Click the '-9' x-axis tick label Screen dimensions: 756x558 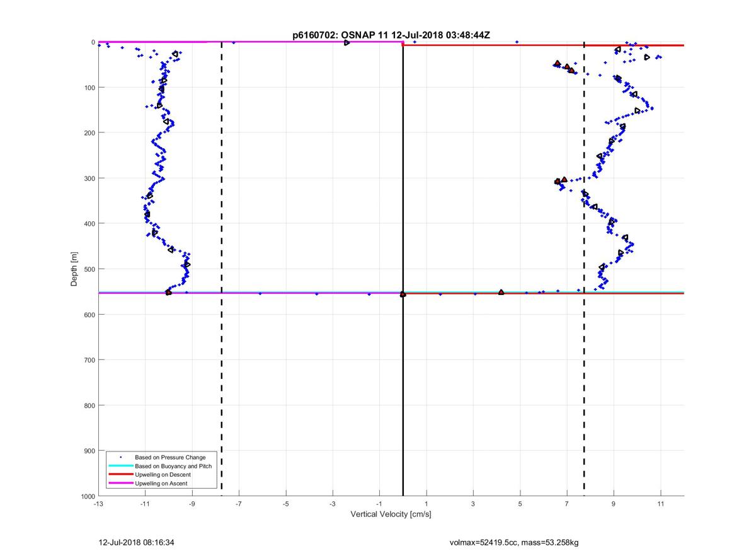click(x=192, y=504)
